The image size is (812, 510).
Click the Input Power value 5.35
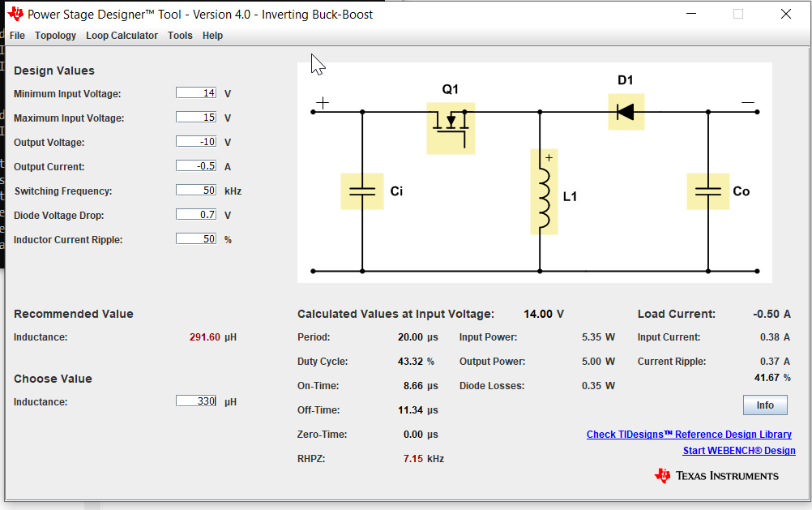coord(592,336)
